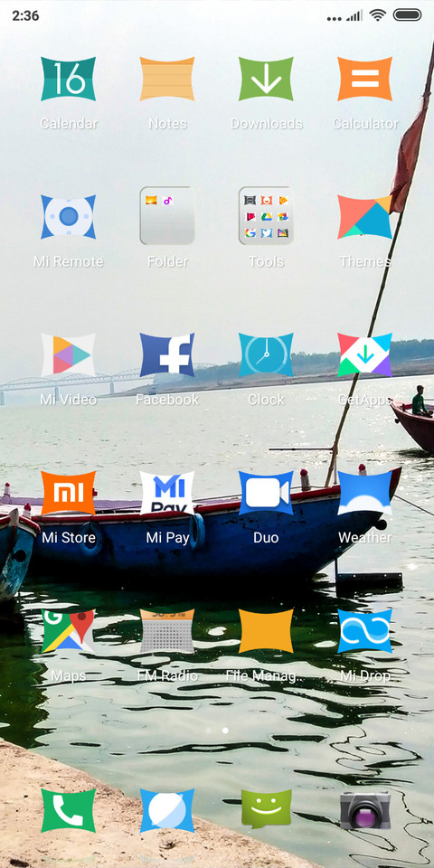This screenshot has width=434, height=868.
Task: Open the GetApps store
Action: 364,354
